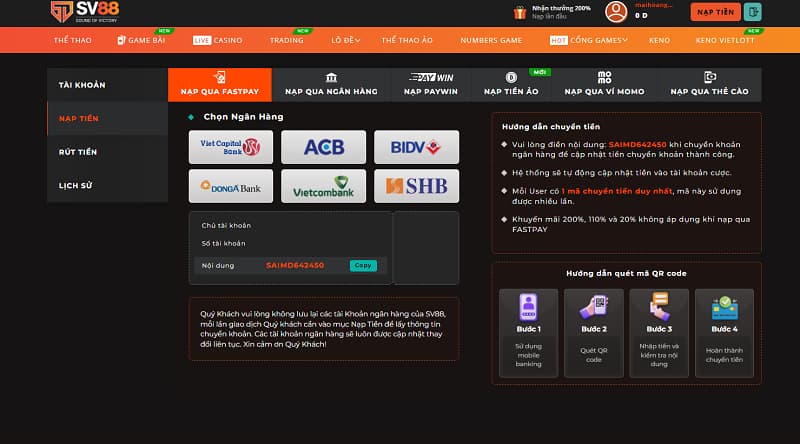
Task: Click the gift box promotion icon
Action: tap(519, 12)
